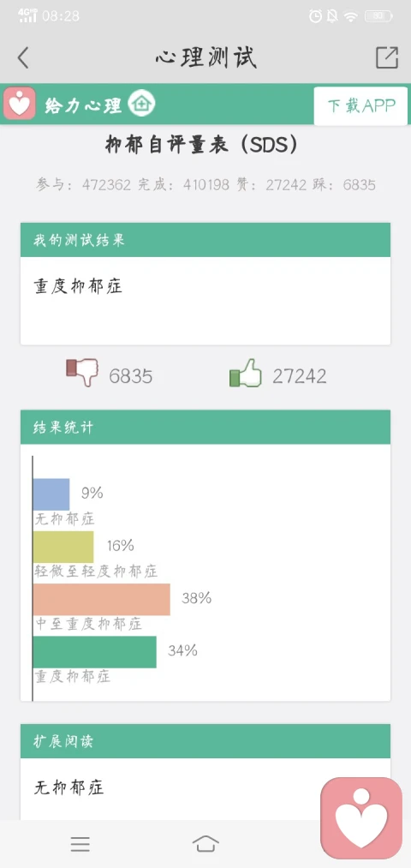Open the 给力心理 brand link
Screen dimensions: 411x868
[x=84, y=105]
